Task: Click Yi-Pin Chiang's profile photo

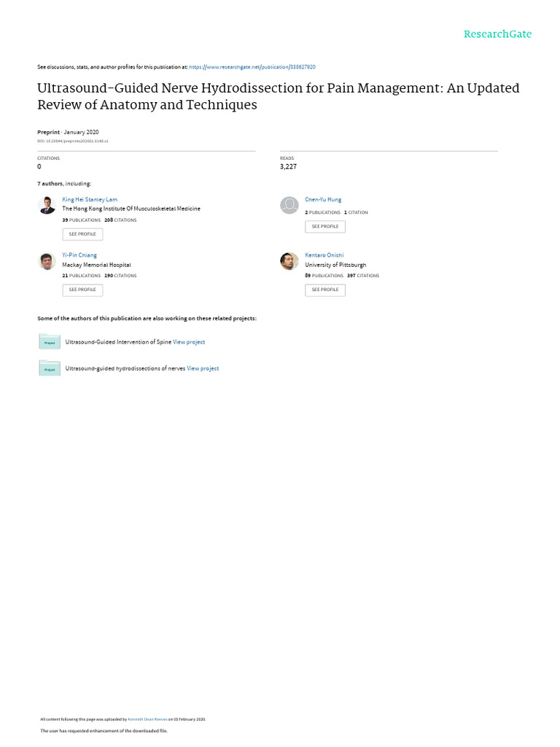Action: tap(47, 261)
